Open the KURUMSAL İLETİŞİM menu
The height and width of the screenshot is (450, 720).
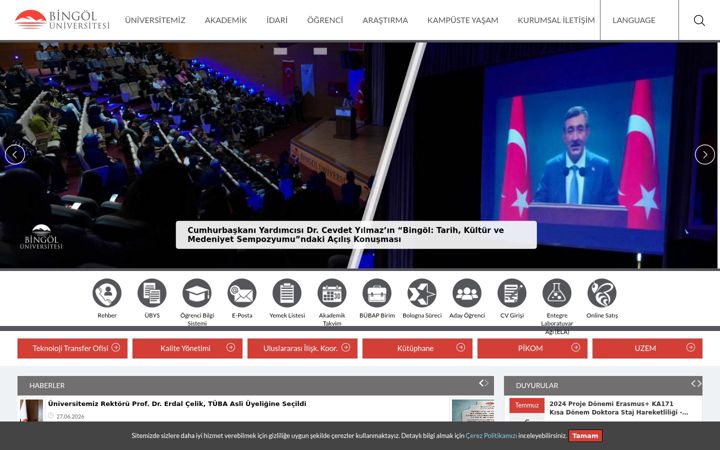(556, 20)
